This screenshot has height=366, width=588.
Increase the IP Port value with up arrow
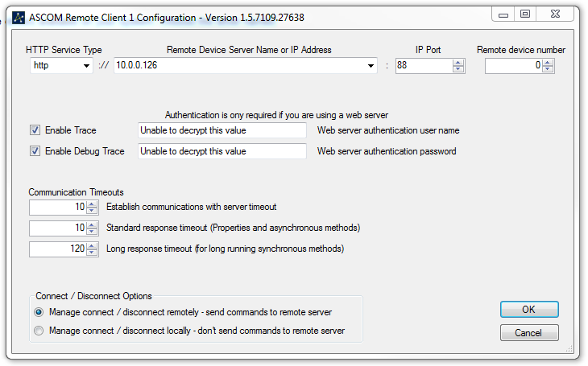[458, 63]
